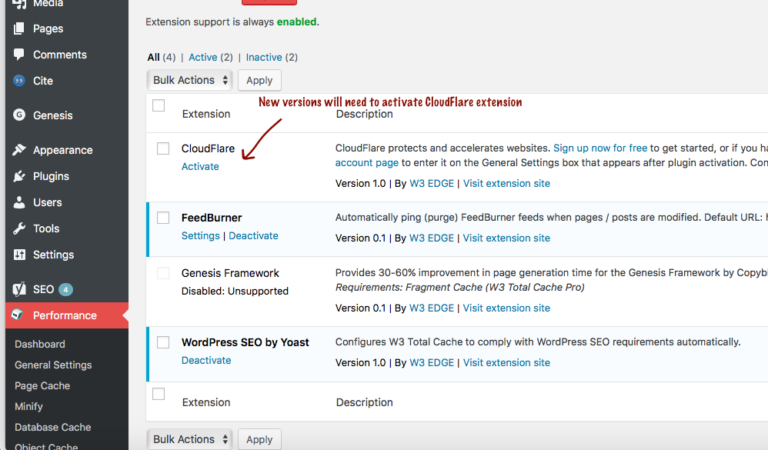Open the Genesis menu item
768x450 pixels.
click(53, 115)
